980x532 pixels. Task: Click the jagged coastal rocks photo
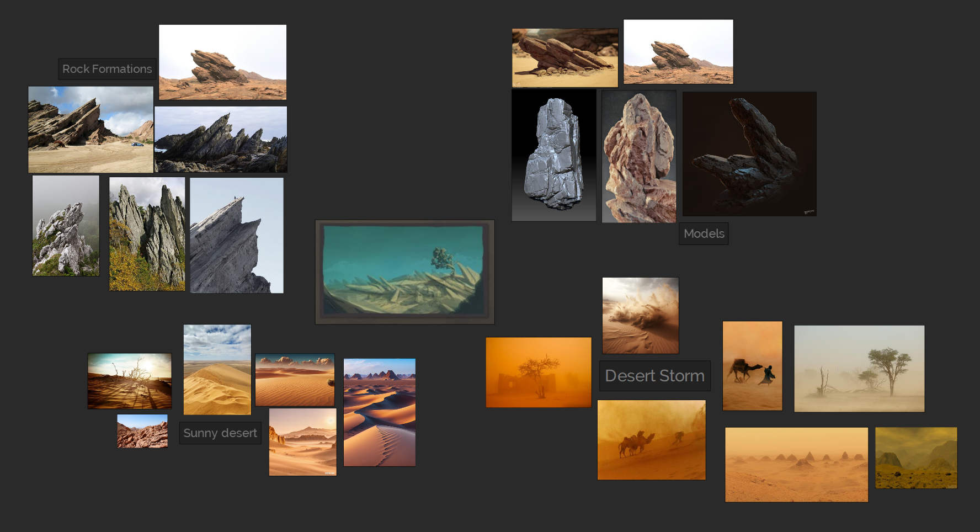221,139
